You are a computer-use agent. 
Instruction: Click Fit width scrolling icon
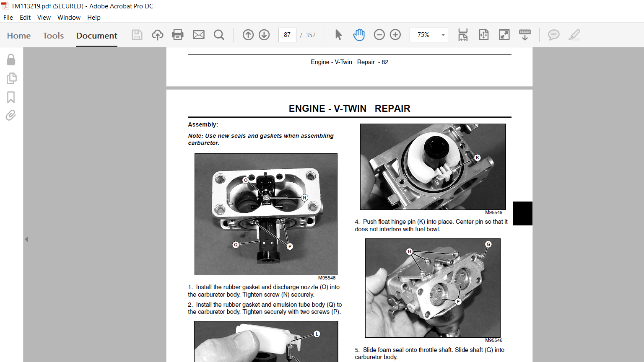(x=463, y=35)
